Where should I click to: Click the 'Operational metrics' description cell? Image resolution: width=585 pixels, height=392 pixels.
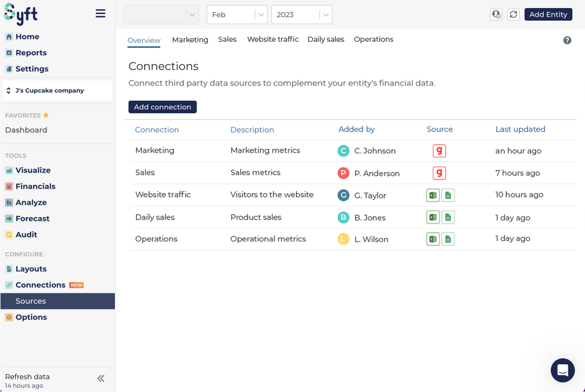click(x=268, y=239)
